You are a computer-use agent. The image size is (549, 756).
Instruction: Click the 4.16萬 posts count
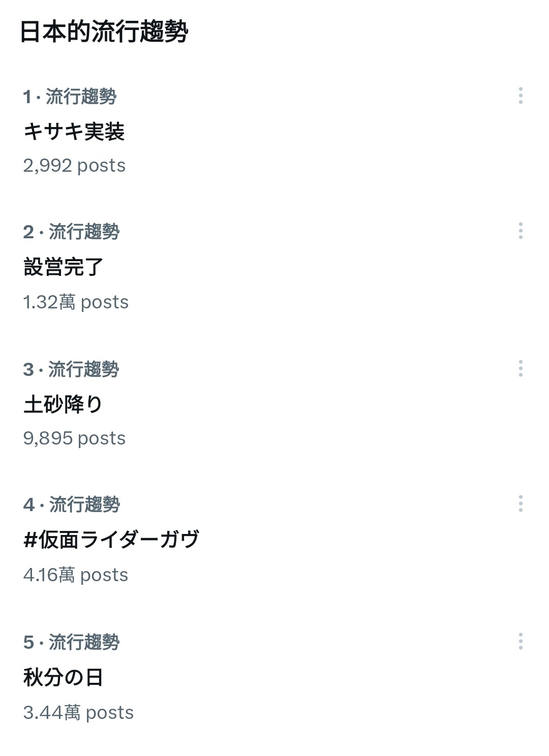tap(76, 575)
